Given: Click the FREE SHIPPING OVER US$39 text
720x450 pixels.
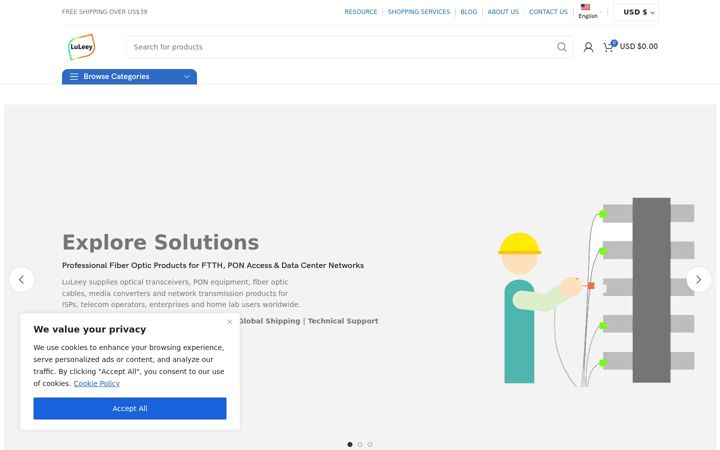Looking at the screenshot, I should coord(105,12).
